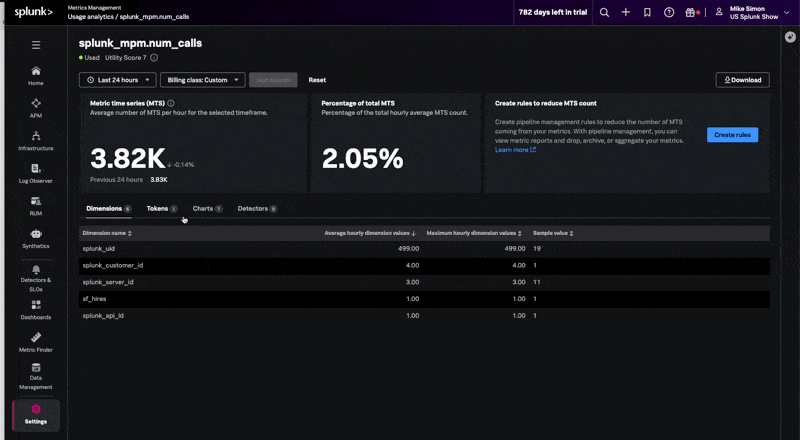The image size is (800, 440).
Task: Open the hamburger navigation menu
Action: click(x=36, y=45)
